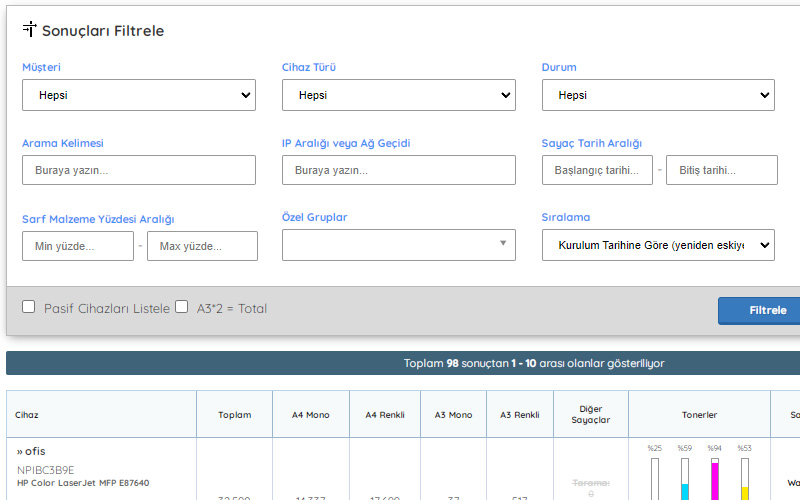Click the Max yüzde input
This screenshot has height=500, width=800.
tap(202, 246)
